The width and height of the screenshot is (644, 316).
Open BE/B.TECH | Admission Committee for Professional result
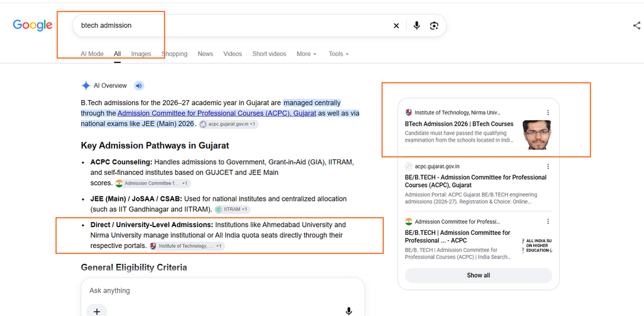click(458, 236)
